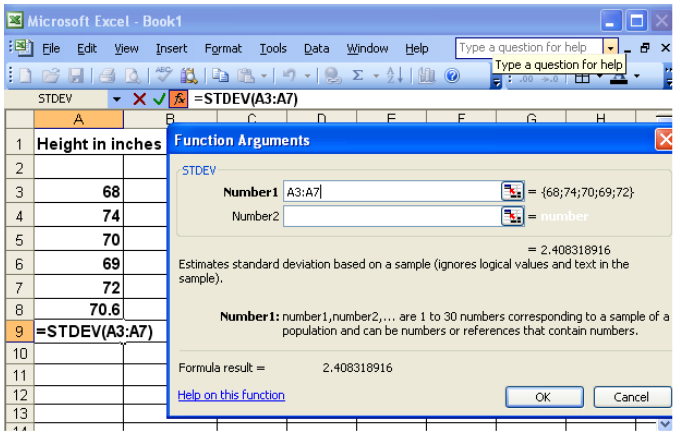Open the STDEV Name Box dropdown arrow
The image size is (680, 437).
(x=116, y=99)
